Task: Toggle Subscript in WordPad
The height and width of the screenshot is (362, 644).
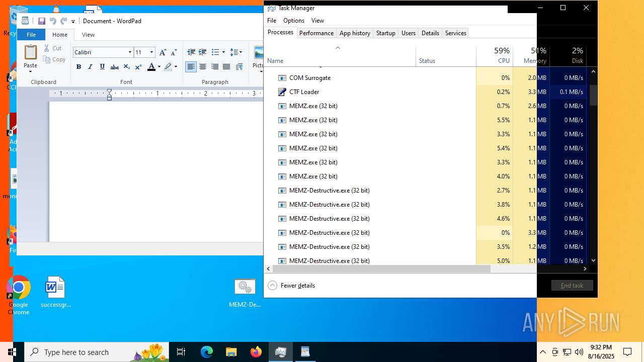Action: pos(127,67)
